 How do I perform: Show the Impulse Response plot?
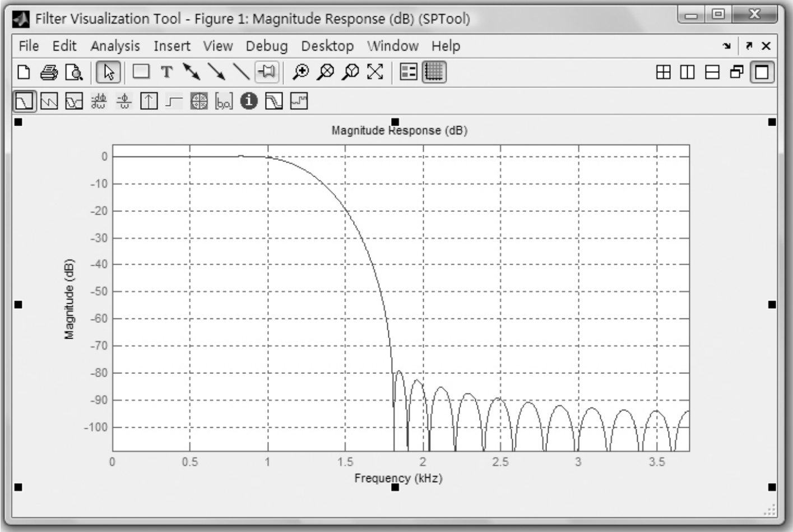pos(149,101)
